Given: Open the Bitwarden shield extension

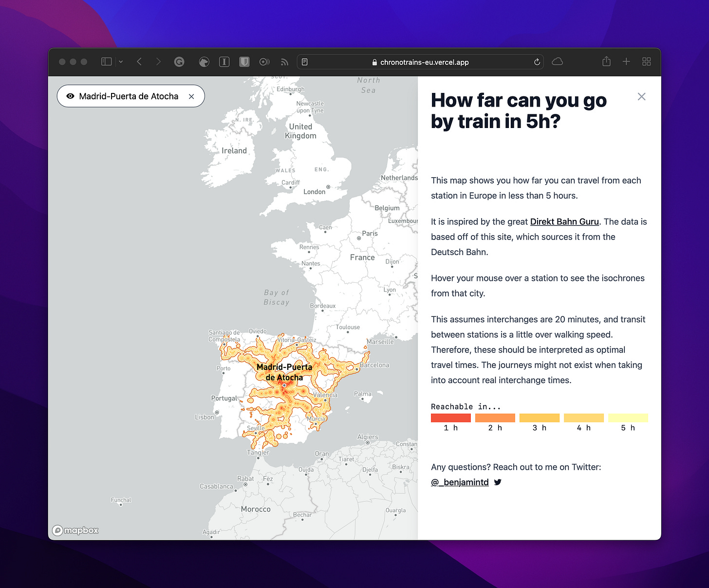Looking at the screenshot, I should (244, 62).
